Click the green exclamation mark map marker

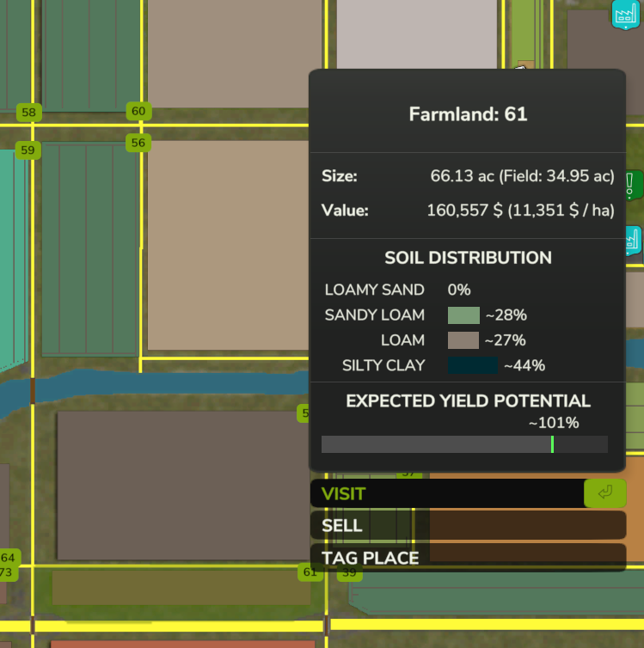coord(634,185)
